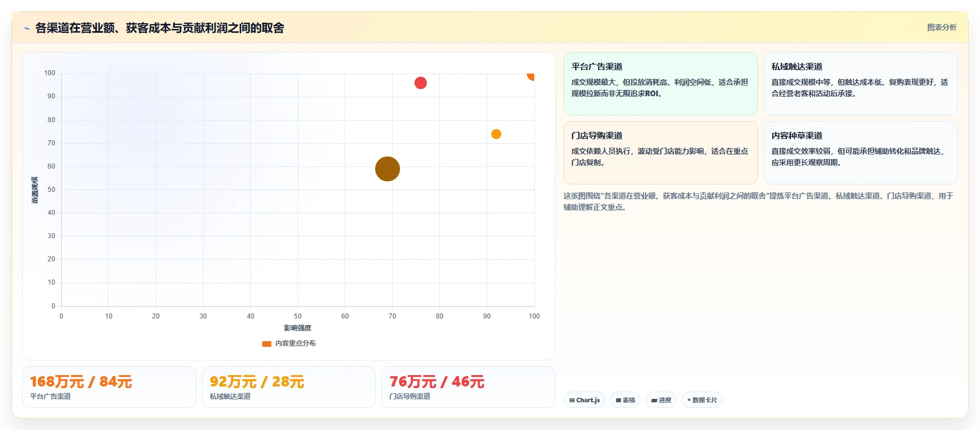
Task: Open the 门店导购渠道 description card
Action: [x=660, y=153]
